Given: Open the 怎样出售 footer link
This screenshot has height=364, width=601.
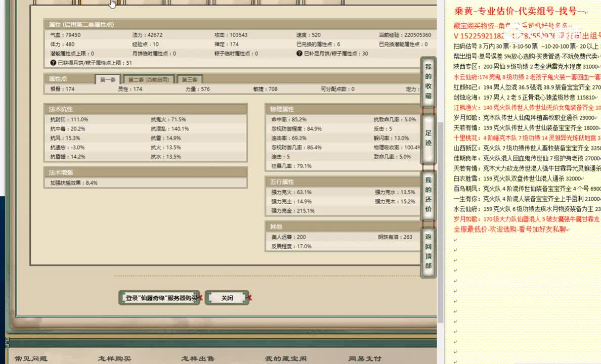Looking at the screenshot, I should coord(198,358).
